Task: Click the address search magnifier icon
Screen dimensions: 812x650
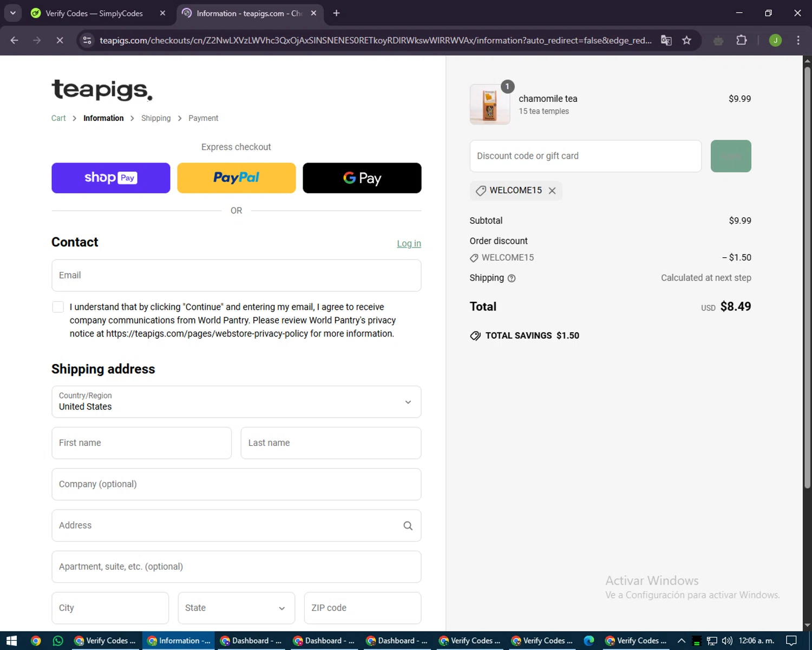Action: (408, 525)
